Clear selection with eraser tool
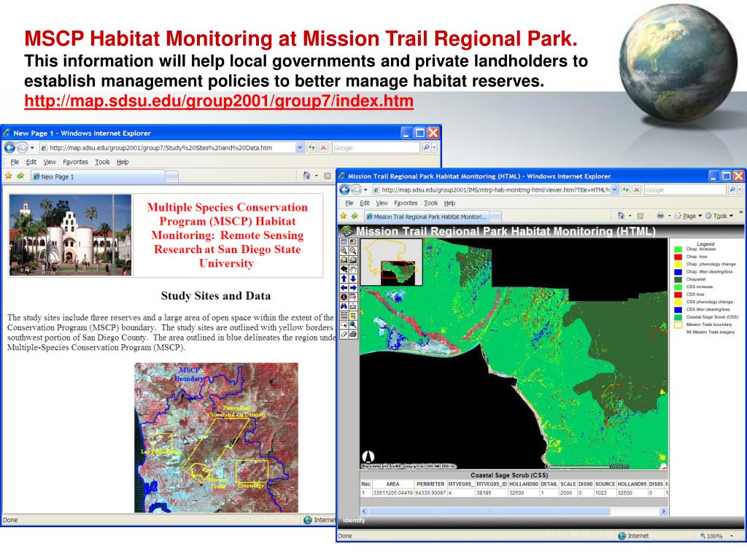 click(344, 334)
